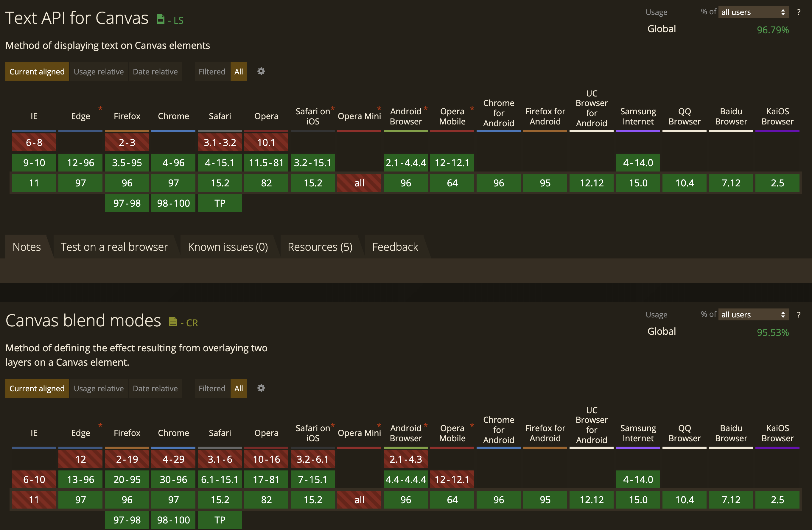Open the all users dropdown for Text API
Viewport: 812px width, 530px height.
click(753, 12)
